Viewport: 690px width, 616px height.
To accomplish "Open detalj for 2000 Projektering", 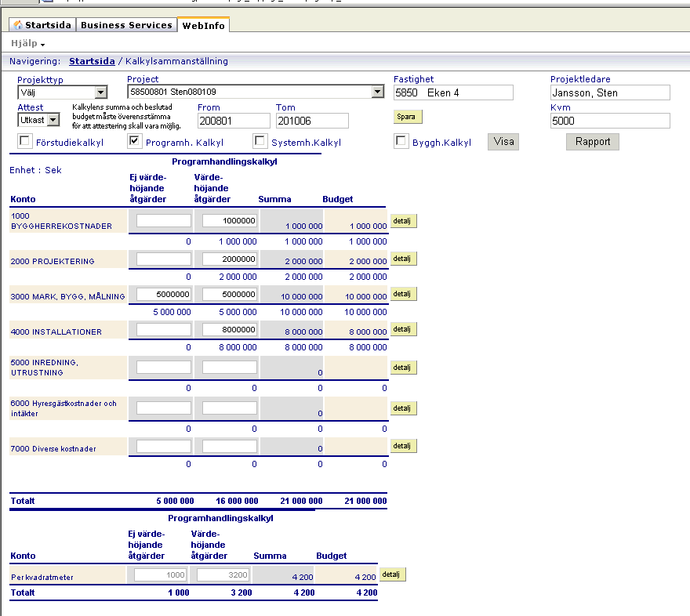I will pos(404,259).
